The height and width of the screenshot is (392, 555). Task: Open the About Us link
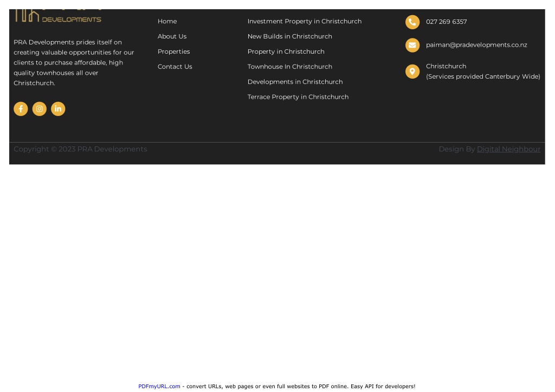(172, 36)
